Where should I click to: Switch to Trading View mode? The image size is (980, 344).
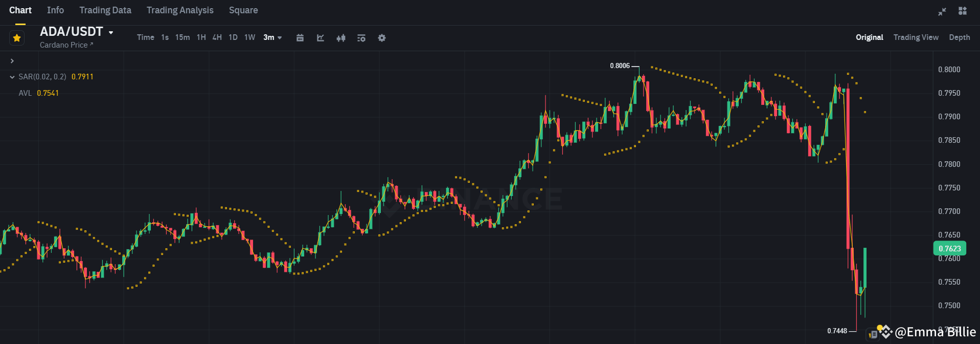pyautogui.click(x=916, y=37)
